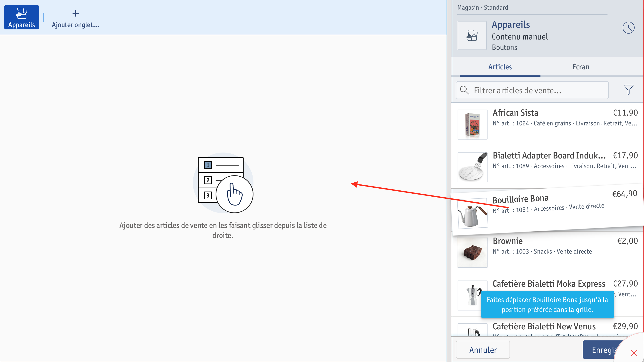644x362 pixels.
Task: Select Bialetti Adapter Board article name
Action: [549, 156]
